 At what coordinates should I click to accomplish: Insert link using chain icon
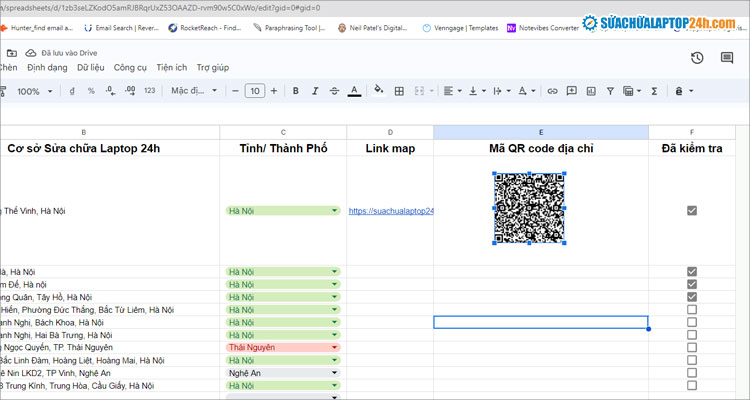[552, 91]
